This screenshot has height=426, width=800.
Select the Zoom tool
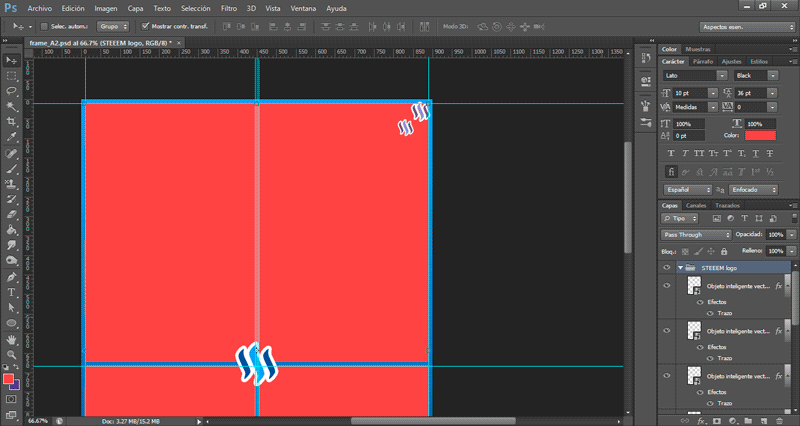tap(11, 355)
